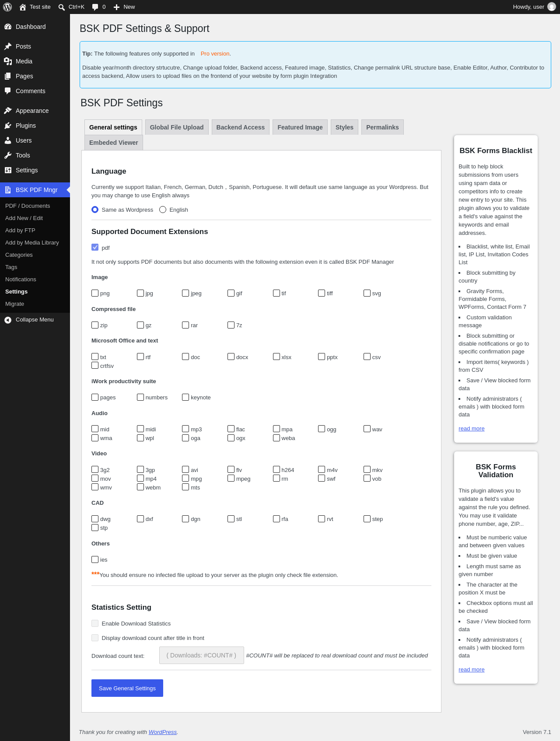Open the comments bubble icon in admin bar

click(x=95, y=7)
